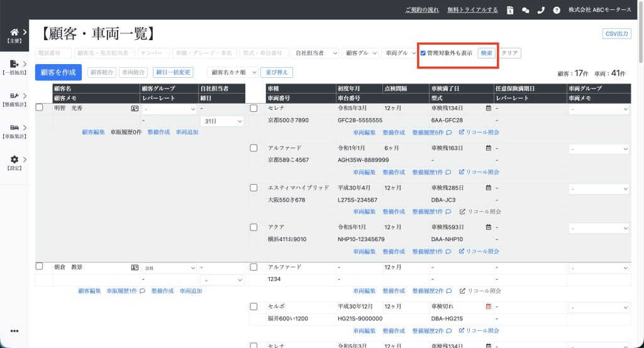The height and width of the screenshot is (348, 644).
Task: Click the chat bubbles icon in header
Action: pyautogui.click(x=526, y=10)
